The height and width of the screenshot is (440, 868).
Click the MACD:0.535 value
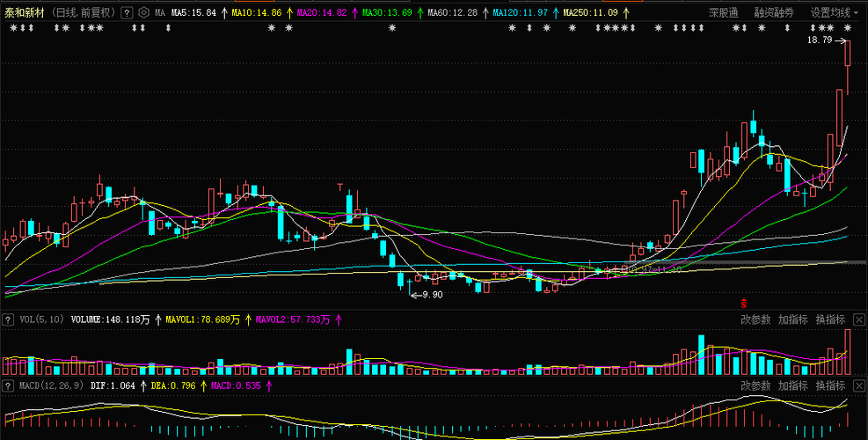coord(236,385)
